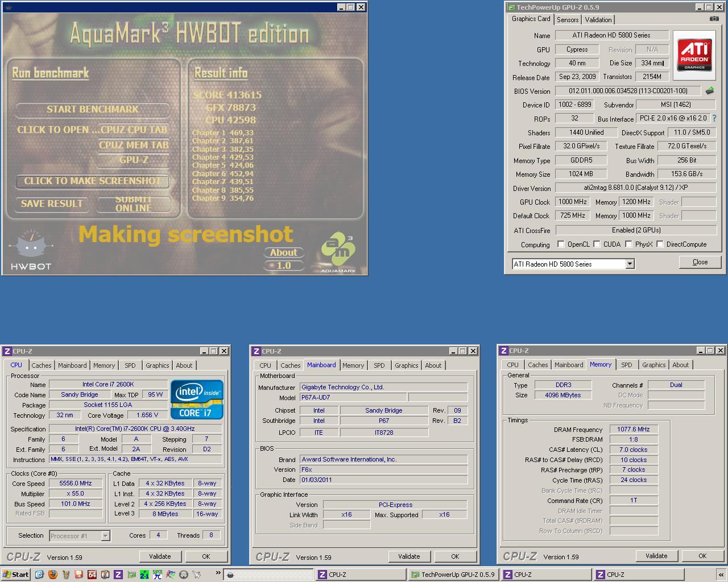
Task: Click the purple CPU-Z quick launch icon
Action: point(118,575)
